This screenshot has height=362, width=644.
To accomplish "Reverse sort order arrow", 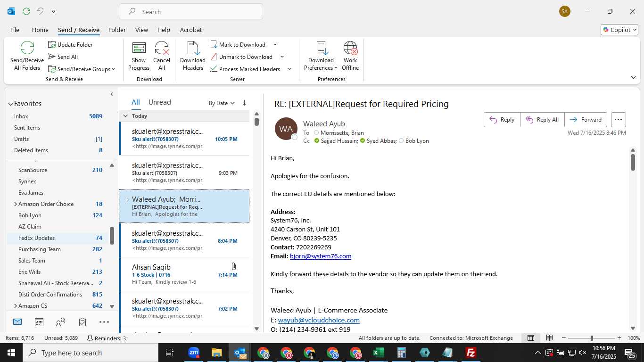I will pos(244,103).
